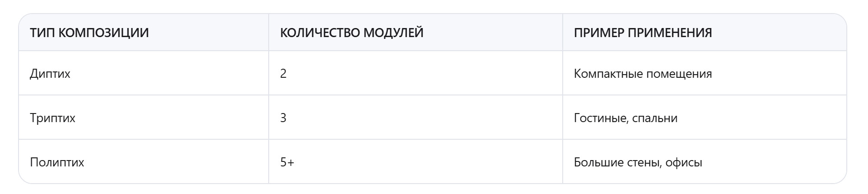This screenshot has width=868, height=194.
Task: Click module count '3' in Триптих row
Action: (x=283, y=118)
